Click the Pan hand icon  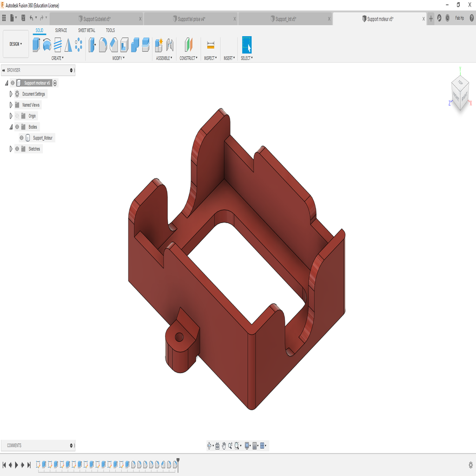click(x=224, y=446)
